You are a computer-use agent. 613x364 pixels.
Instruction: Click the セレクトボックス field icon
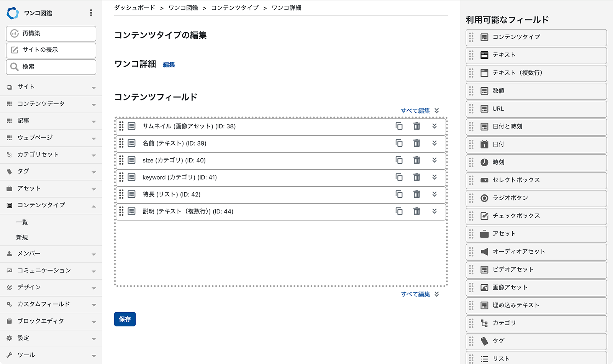484,180
